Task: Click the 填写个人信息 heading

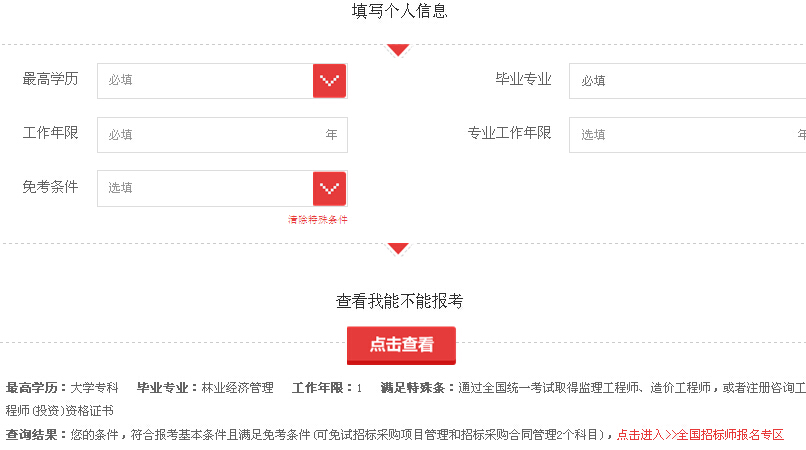Action: coord(399,12)
